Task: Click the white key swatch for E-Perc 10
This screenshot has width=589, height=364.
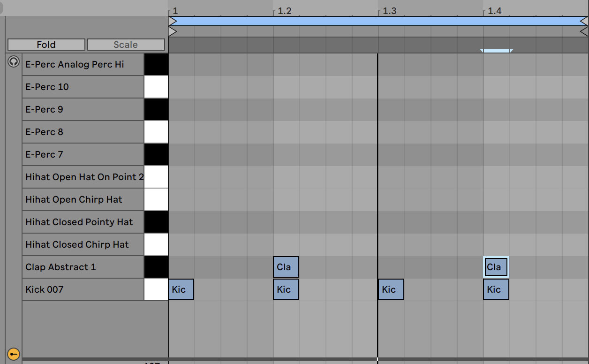Action: click(x=156, y=86)
